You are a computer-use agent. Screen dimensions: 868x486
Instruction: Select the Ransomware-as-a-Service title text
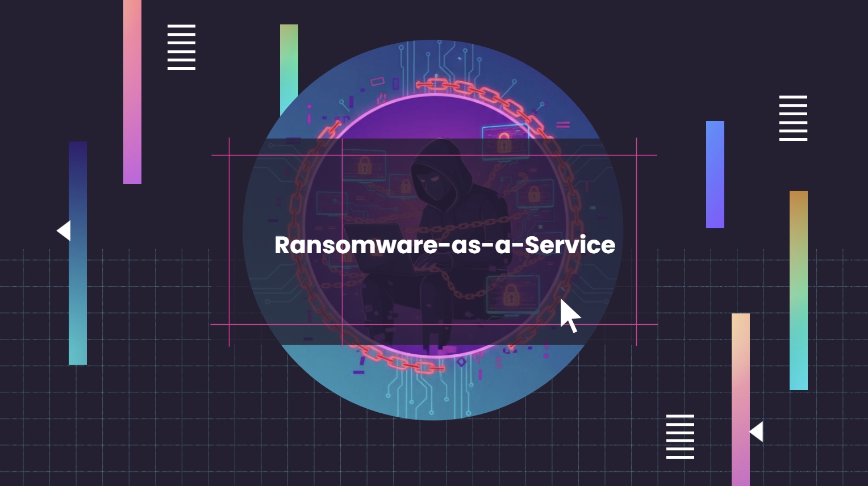tap(444, 245)
